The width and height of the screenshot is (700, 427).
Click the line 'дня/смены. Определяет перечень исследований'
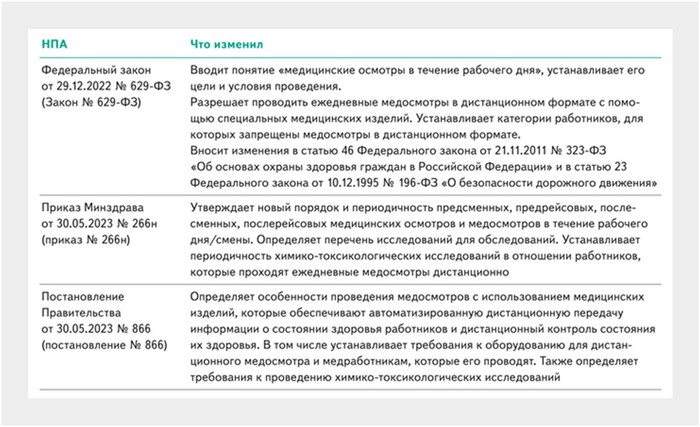(415, 240)
